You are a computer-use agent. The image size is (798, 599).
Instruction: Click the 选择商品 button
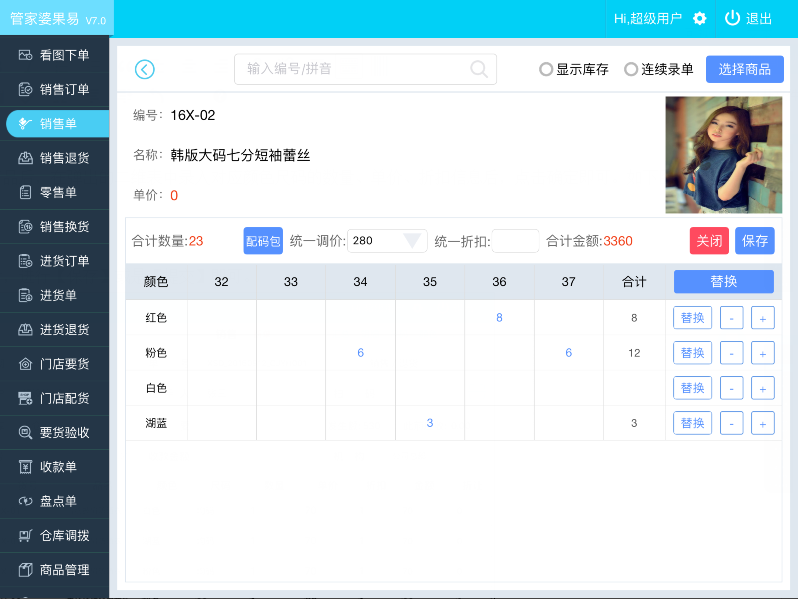745,69
